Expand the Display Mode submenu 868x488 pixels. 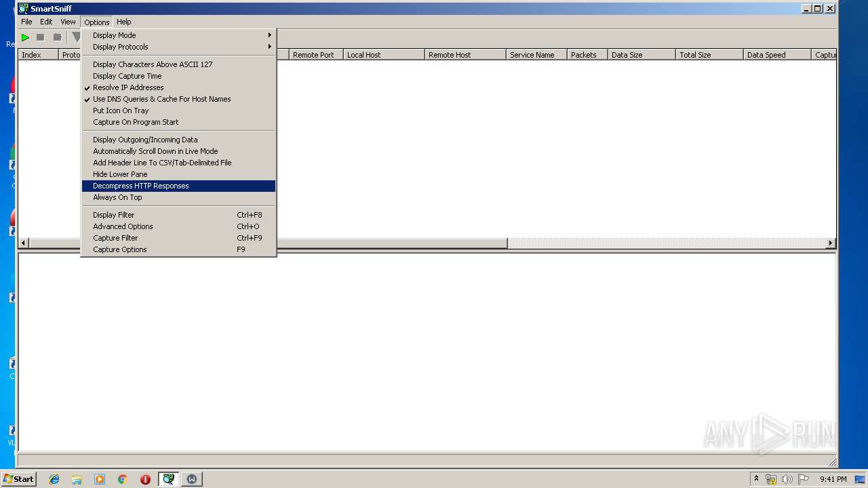coord(179,35)
